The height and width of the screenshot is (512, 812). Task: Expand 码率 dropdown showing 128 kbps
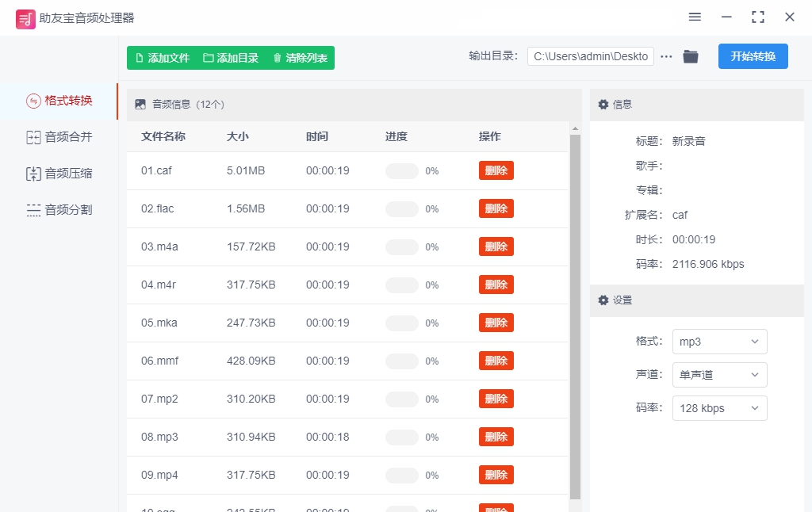(719, 408)
